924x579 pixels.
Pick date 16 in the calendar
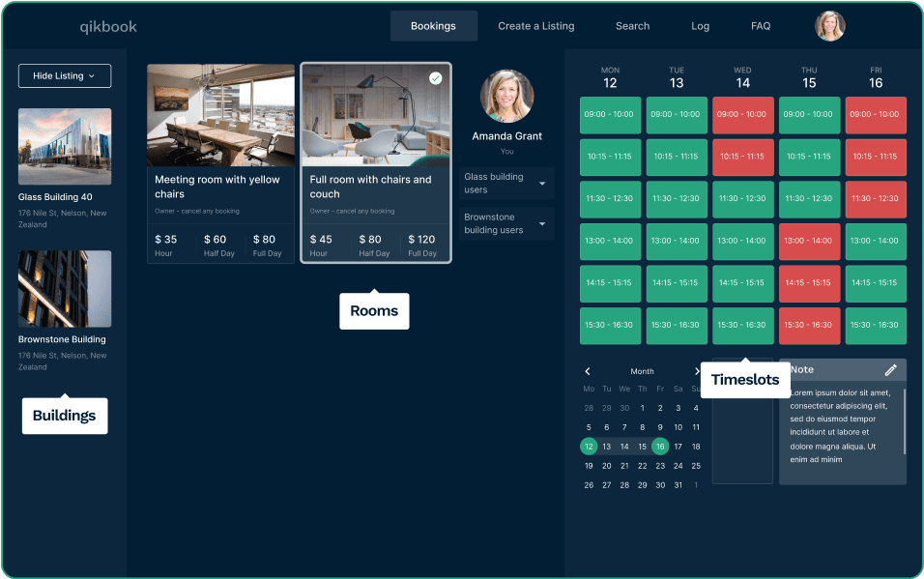point(659,447)
